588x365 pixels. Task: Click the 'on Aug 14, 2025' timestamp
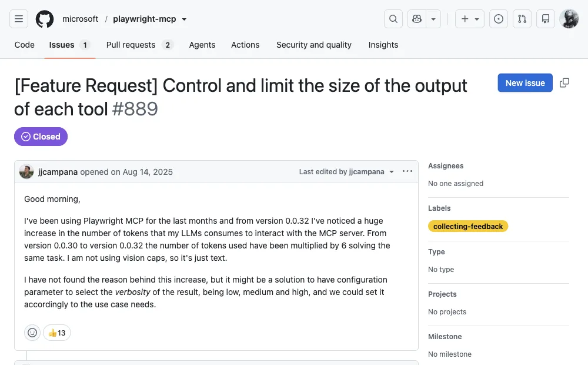tap(142, 172)
